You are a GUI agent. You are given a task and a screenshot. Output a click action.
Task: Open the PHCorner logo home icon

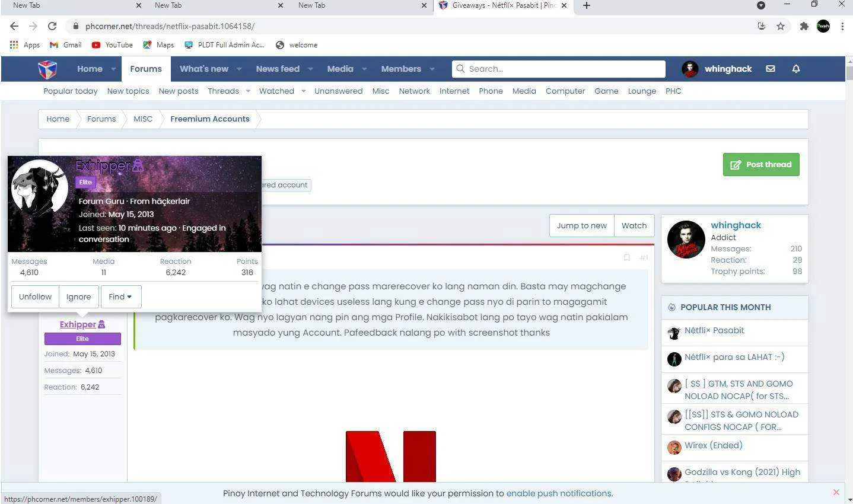47,69
